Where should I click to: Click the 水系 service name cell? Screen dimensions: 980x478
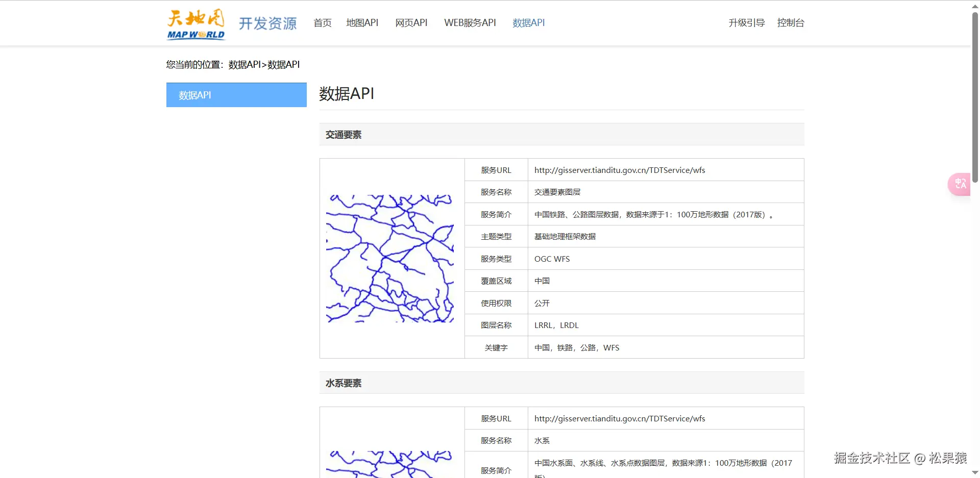666,441
